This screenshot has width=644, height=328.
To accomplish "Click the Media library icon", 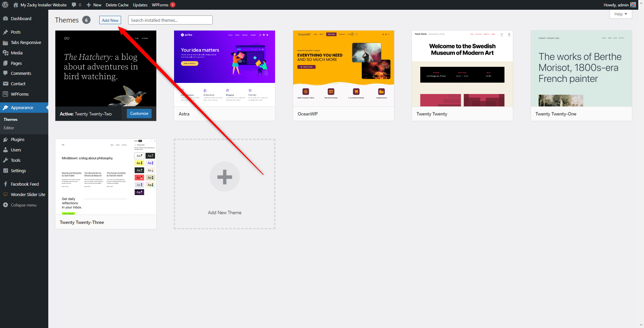I will tap(5, 53).
